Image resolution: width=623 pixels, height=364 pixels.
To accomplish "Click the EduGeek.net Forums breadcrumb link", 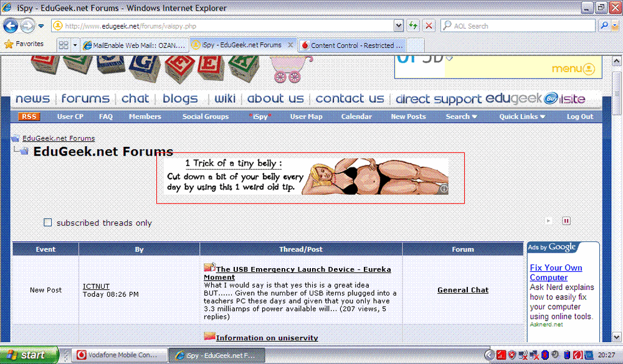I will coord(59,138).
